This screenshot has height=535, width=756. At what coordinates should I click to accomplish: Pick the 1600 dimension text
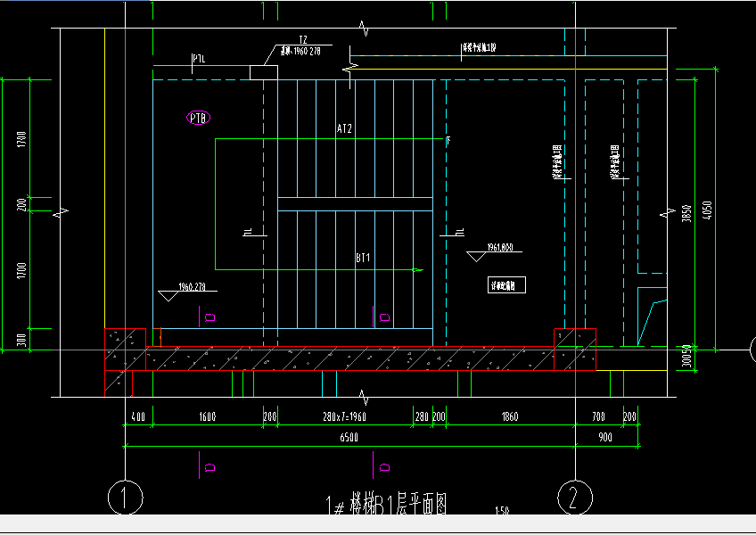point(208,416)
